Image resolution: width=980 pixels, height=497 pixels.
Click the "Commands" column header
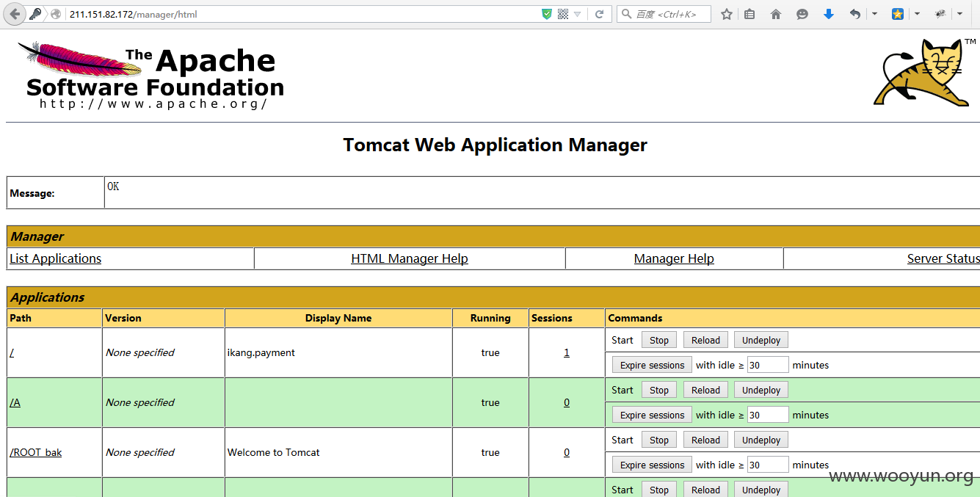[x=636, y=318]
